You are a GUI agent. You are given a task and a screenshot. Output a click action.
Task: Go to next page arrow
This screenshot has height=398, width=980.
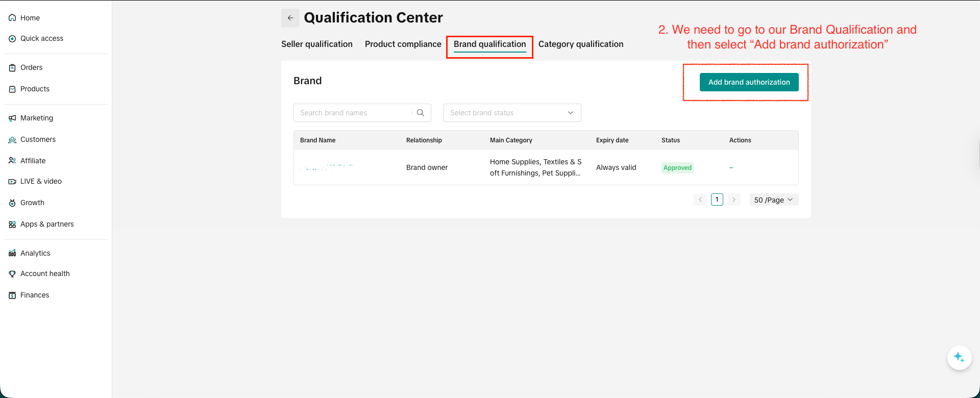point(734,200)
